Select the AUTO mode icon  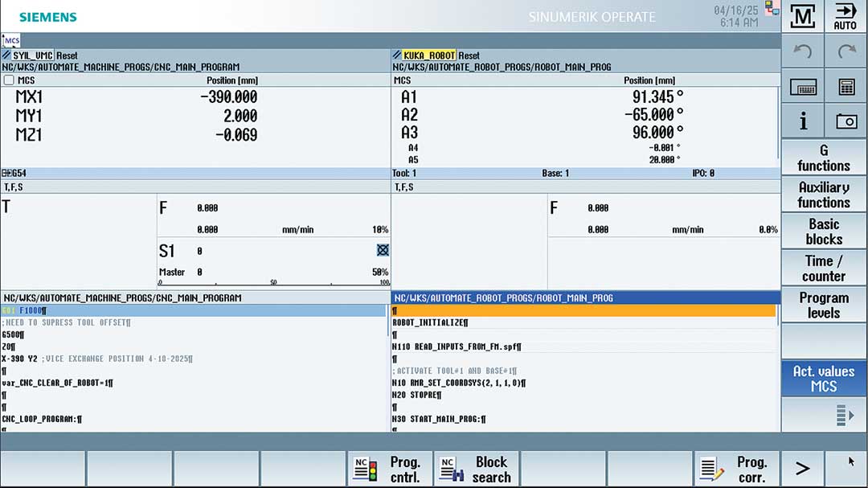[x=845, y=16]
